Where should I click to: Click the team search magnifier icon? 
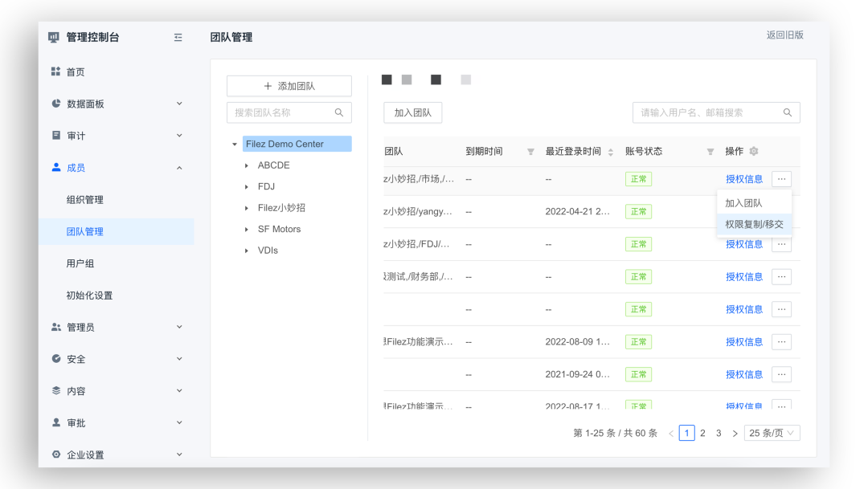coord(339,112)
